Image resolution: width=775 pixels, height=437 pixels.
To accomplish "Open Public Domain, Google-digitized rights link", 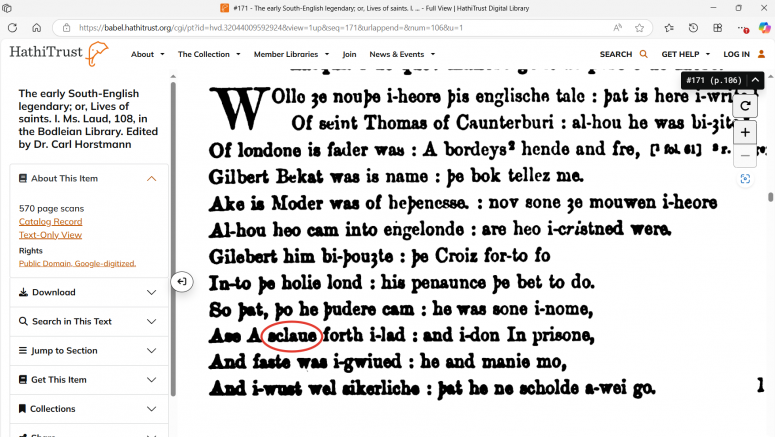I will (x=77, y=263).
